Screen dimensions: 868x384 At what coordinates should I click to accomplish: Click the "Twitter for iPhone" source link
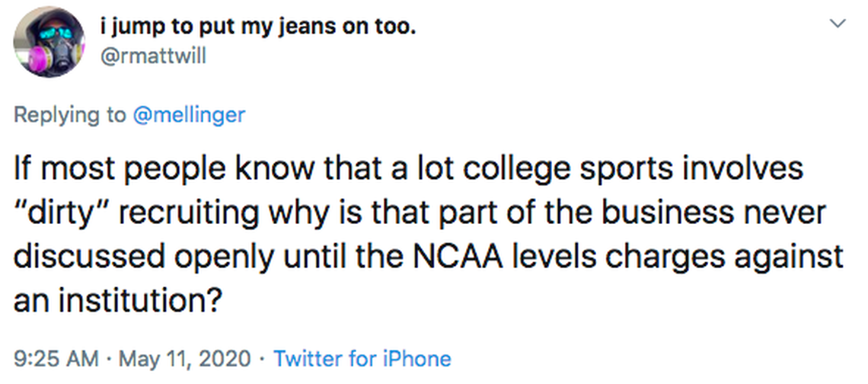(x=362, y=358)
